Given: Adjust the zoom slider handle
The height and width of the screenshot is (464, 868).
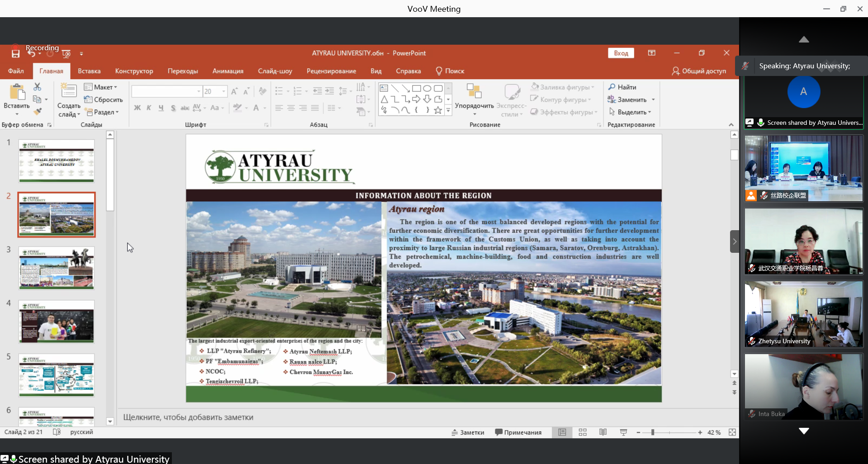Looking at the screenshot, I should 653,432.
